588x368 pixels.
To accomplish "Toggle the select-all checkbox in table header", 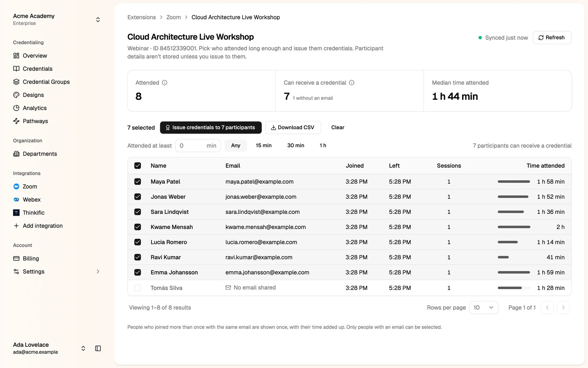I will 137,166.
